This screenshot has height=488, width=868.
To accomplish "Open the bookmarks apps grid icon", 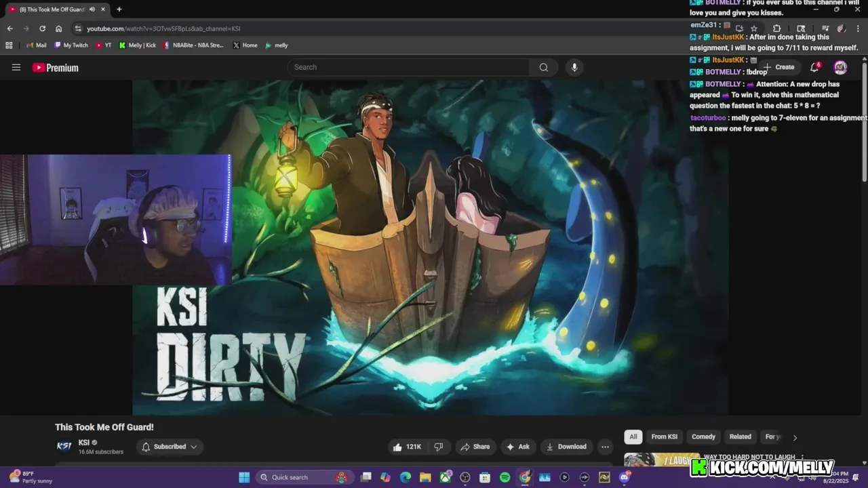I will (9, 45).
